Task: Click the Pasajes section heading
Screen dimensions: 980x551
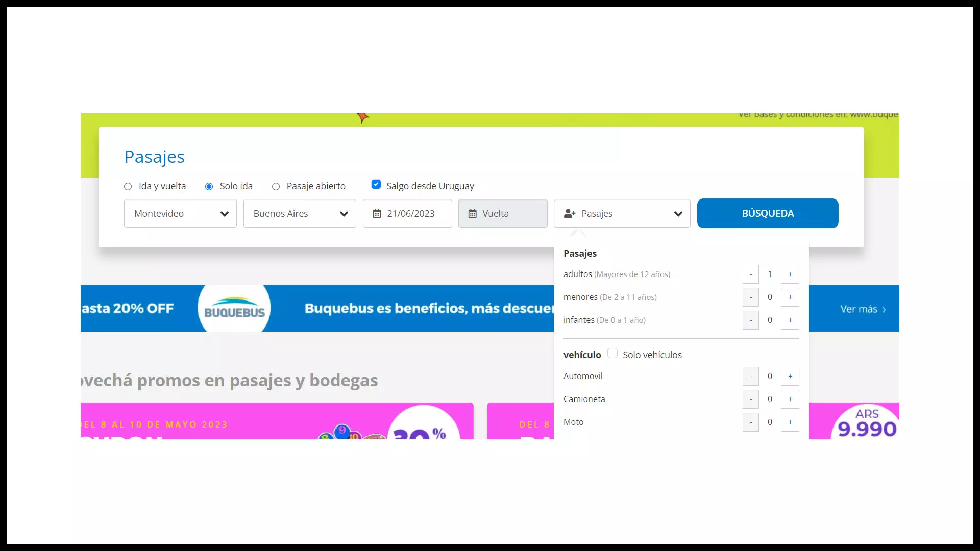Action: (x=154, y=157)
